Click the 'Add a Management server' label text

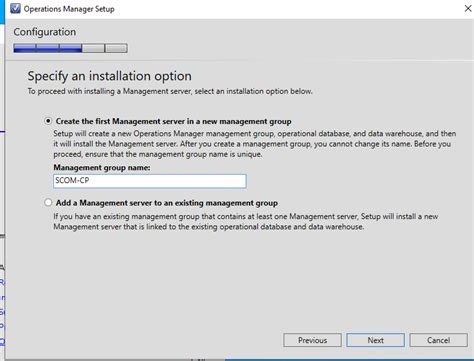coord(167,203)
